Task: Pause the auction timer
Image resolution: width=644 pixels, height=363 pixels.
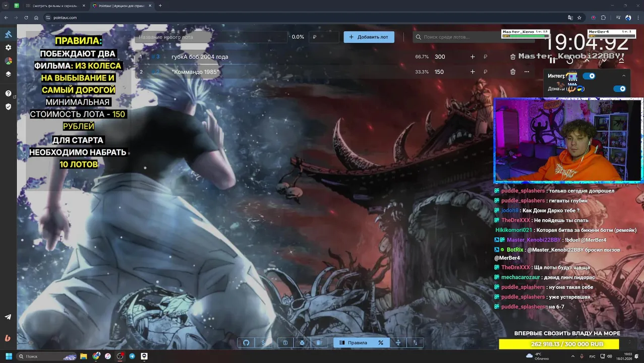Action: (x=553, y=60)
